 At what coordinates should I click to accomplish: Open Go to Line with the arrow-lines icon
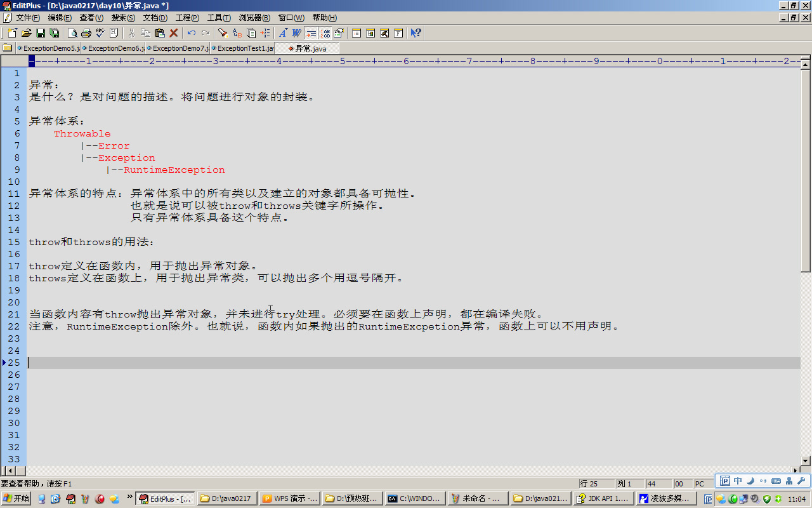point(265,33)
